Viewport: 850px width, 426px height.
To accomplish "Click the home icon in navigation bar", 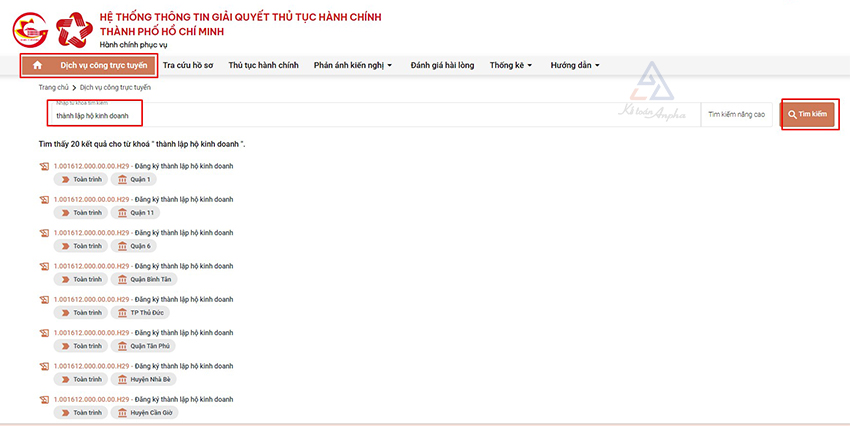I will (x=37, y=66).
